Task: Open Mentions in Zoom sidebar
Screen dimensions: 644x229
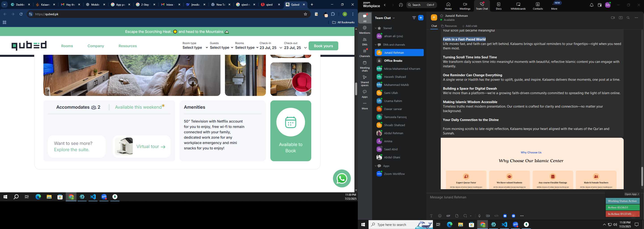Action: (365, 30)
